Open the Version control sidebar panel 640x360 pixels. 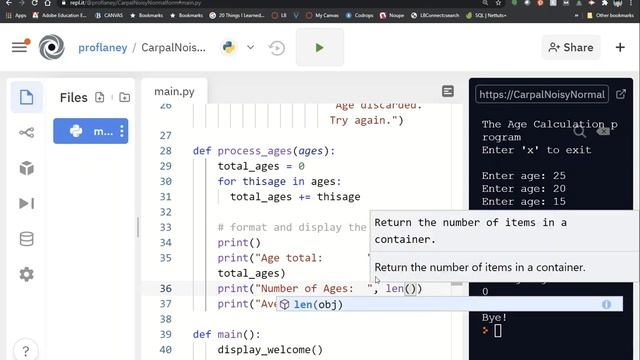[27, 133]
